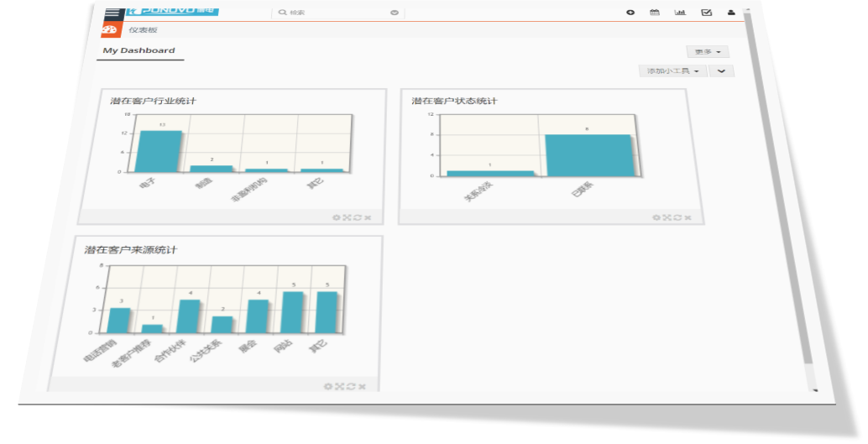Click the orange dashboard gauge icon
This screenshot has width=868, height=444.
click(x=111, y=30)
